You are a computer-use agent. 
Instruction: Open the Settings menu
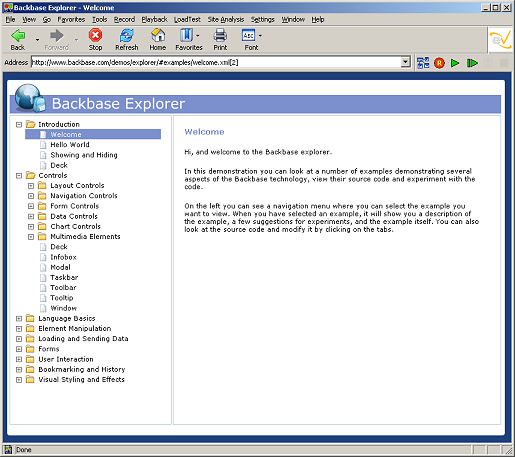[x=263, y=19]
